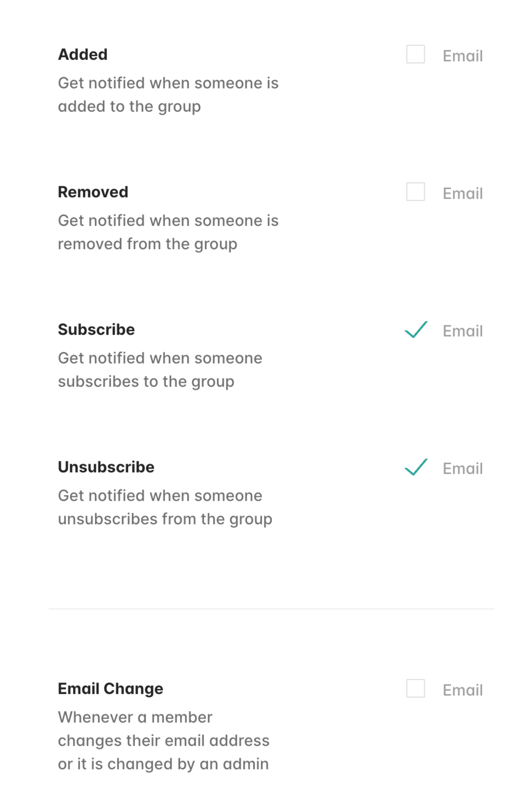Click the "changed by an admin" description

click(x=163, y=764)
